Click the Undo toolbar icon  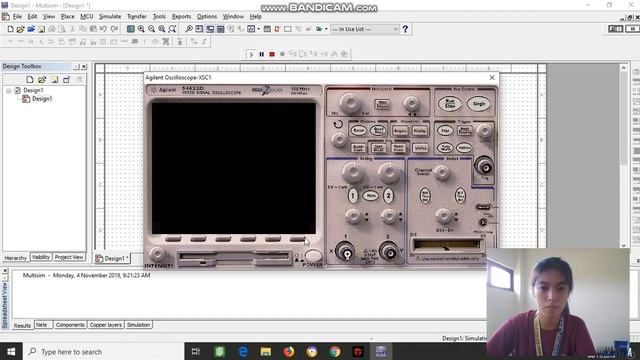pyautogui.click(x=104, y=29)
